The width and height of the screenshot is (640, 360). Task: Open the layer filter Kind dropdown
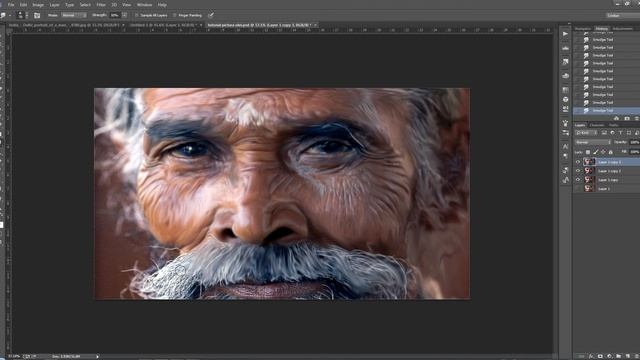tap(586, 133)
